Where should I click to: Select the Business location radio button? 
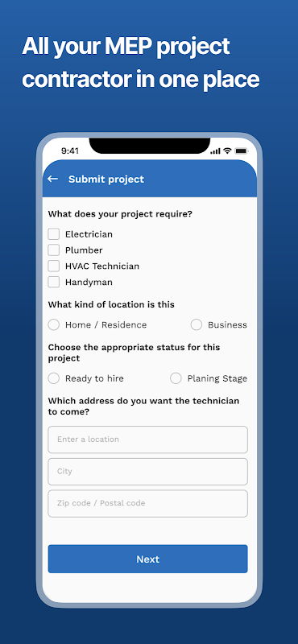pos(197,325)
